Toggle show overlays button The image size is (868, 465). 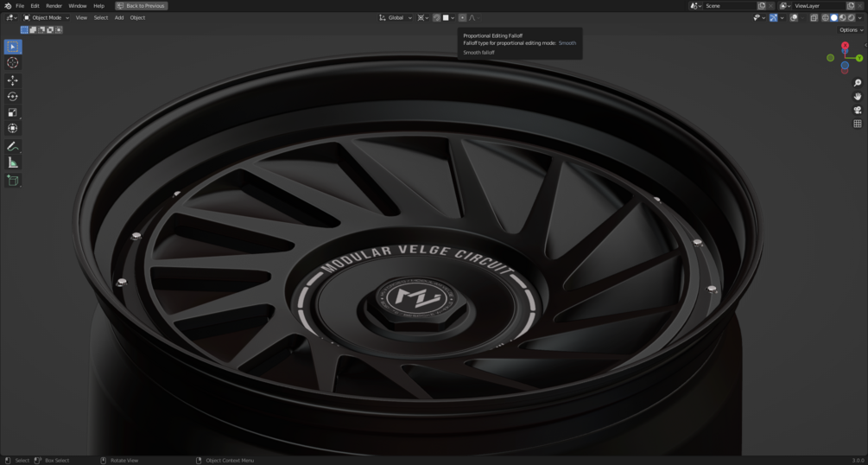tap(794, 18)
